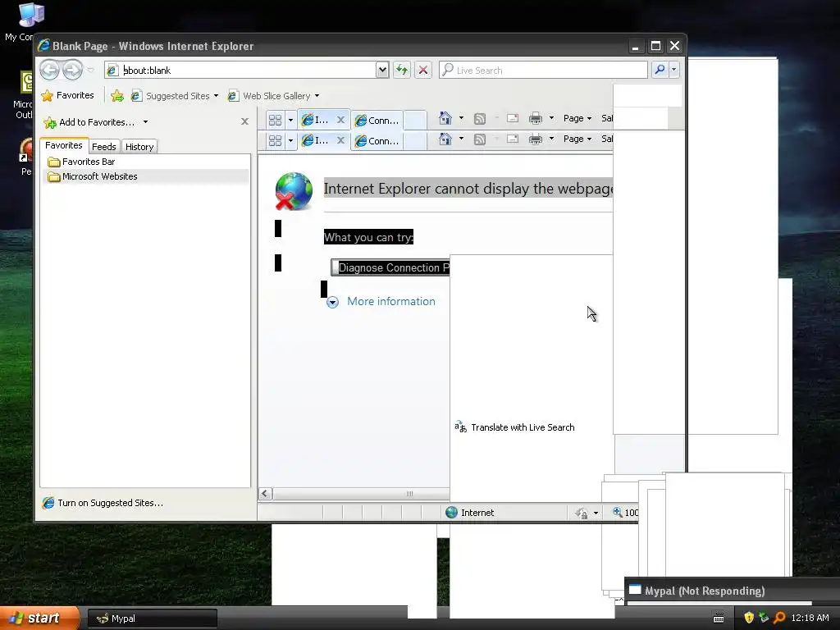840x630 pixels.
Task: Close the first tab in the upper tab row
Action: (340, 120)
